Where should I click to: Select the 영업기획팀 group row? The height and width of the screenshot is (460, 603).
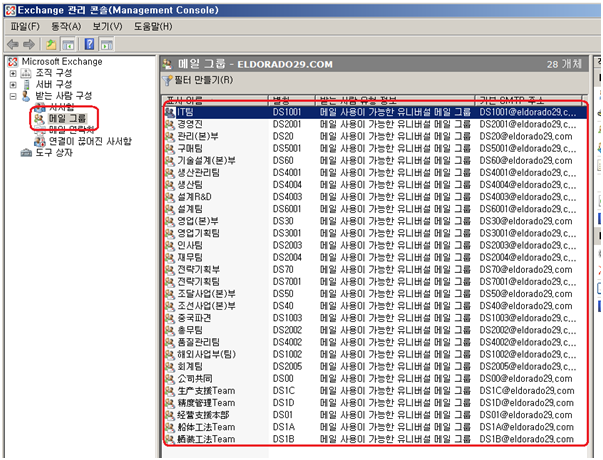tap(375, 233)
